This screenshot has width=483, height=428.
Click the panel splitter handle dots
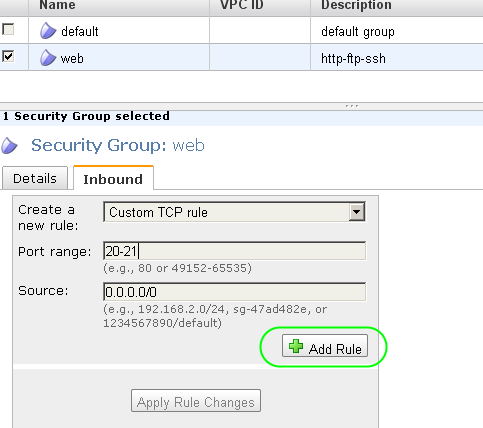[352, 106]
